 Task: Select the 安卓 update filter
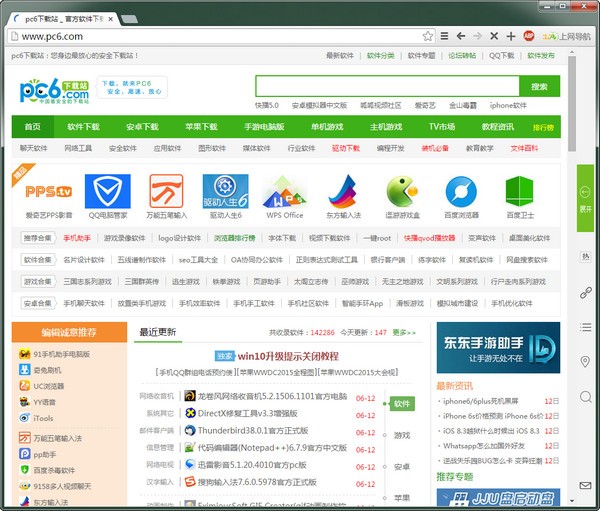pyautogui.click(x=402, y=467)
